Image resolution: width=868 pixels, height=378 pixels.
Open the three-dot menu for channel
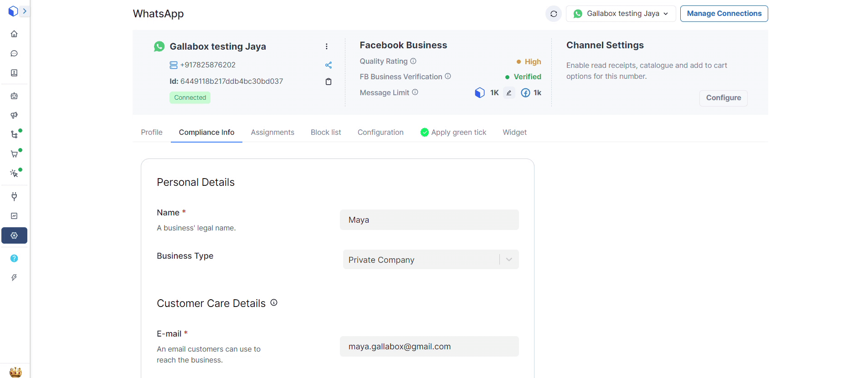coord(326,46)
